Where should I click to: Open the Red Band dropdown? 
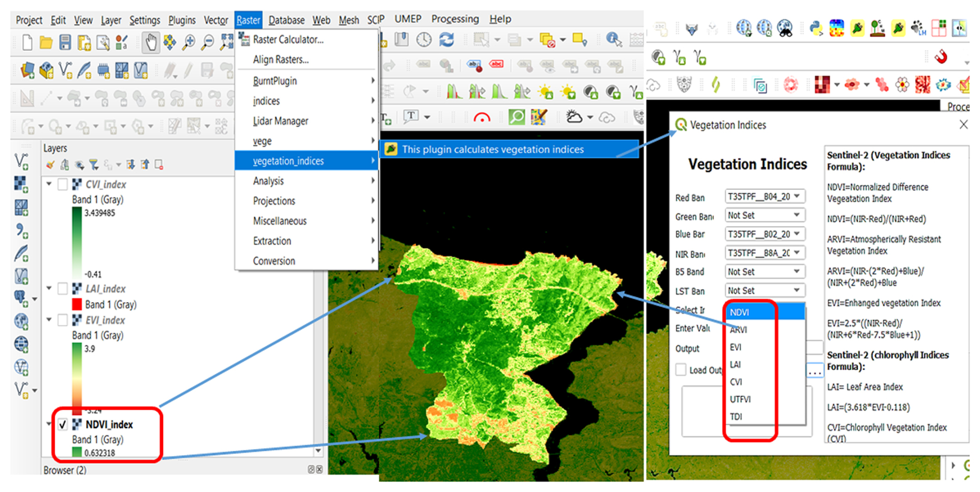point(765,196)
